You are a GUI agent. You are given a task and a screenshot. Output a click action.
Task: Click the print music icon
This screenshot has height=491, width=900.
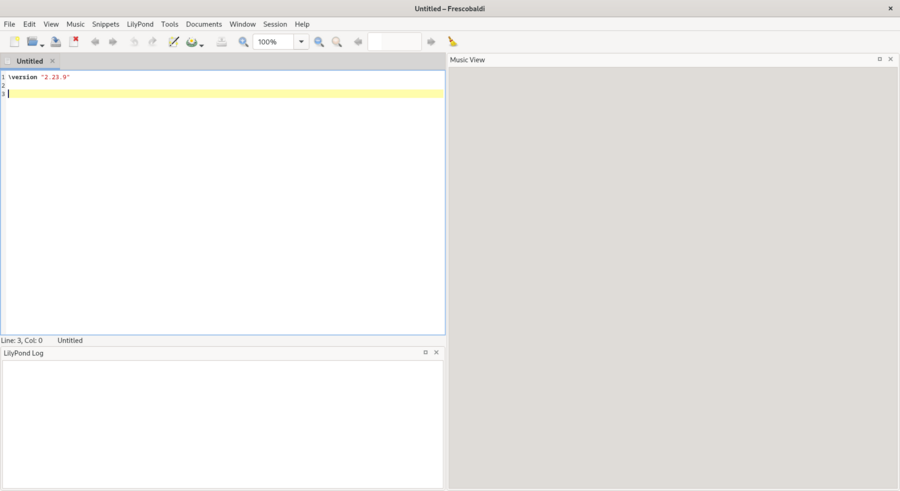point(221,42)
